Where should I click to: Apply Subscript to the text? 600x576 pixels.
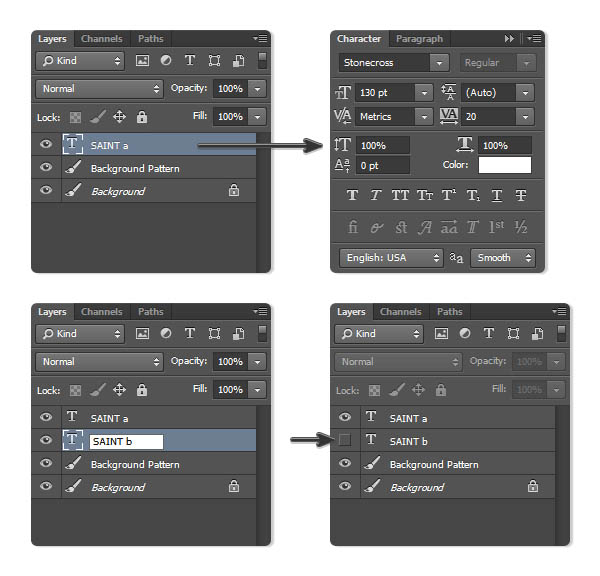coord(473,196)
